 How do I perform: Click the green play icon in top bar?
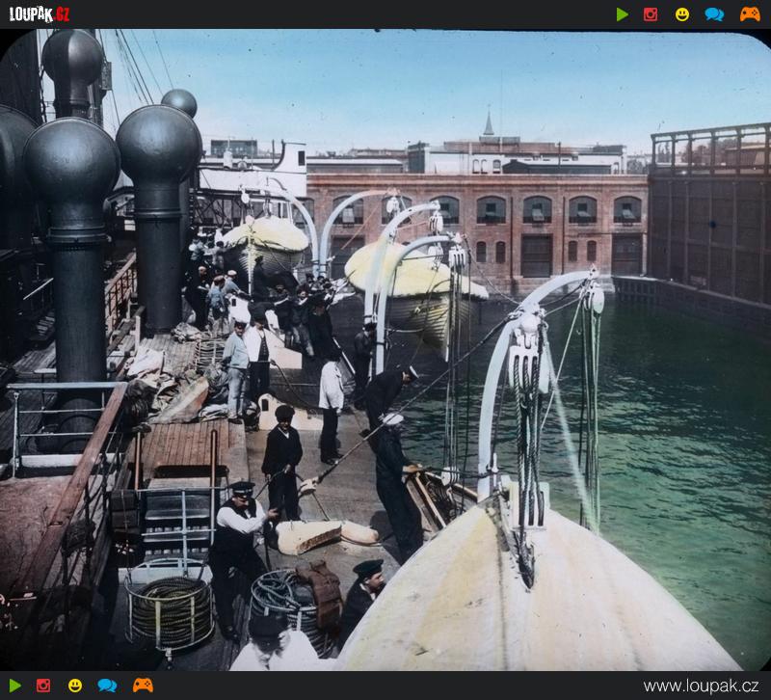point(623,14)
